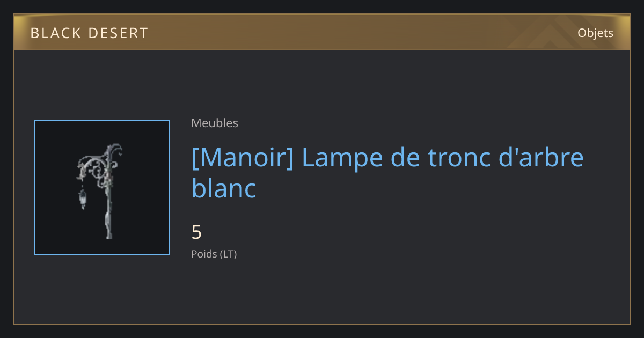
Task: Click the base of the lamp post icon
Action: [109, 227]
